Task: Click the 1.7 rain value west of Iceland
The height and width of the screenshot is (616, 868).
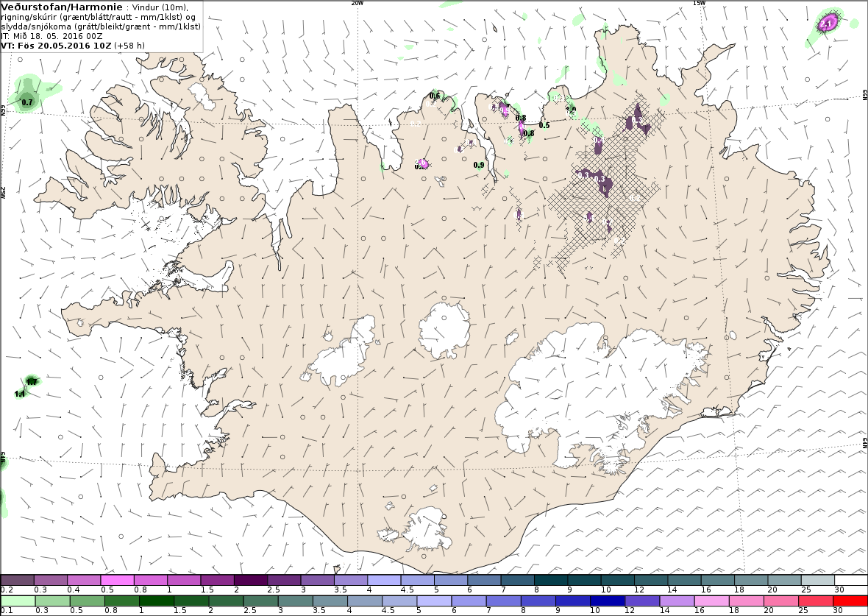Action: pos(32,382)
